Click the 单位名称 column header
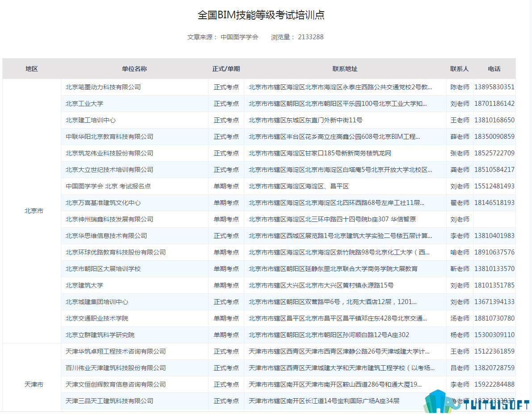The image size is (532, 417). (134, 69)
